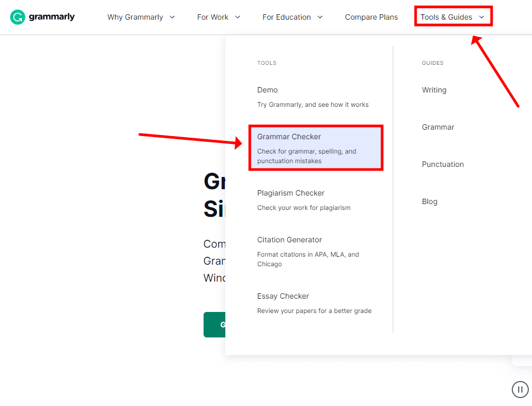Open the Plagiarism Checker tool
Viewport: 532px width, 406px height.
(291, 193)
